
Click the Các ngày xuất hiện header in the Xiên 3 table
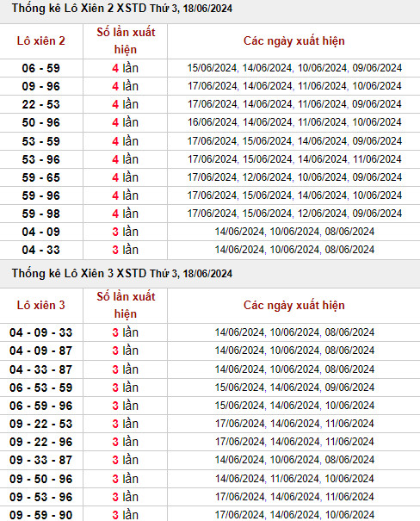294,306
